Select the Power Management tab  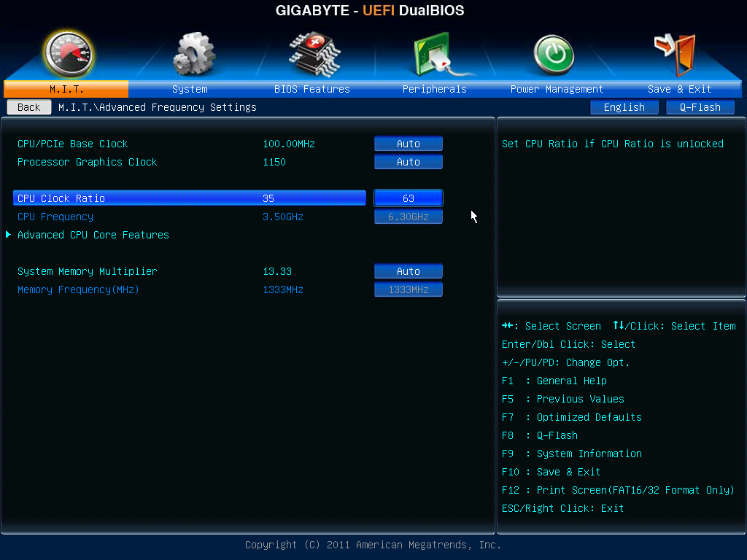click(x=557, y=89)
